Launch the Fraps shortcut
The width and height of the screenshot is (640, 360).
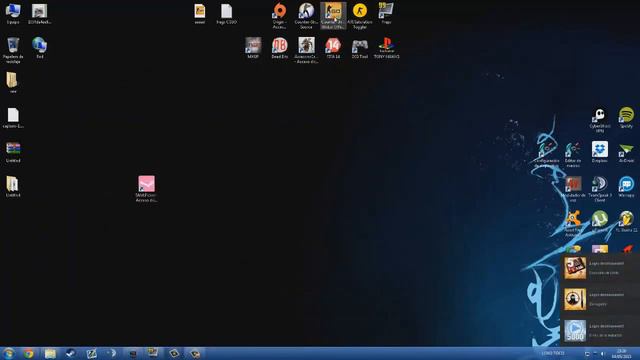[x=386, y=13]
